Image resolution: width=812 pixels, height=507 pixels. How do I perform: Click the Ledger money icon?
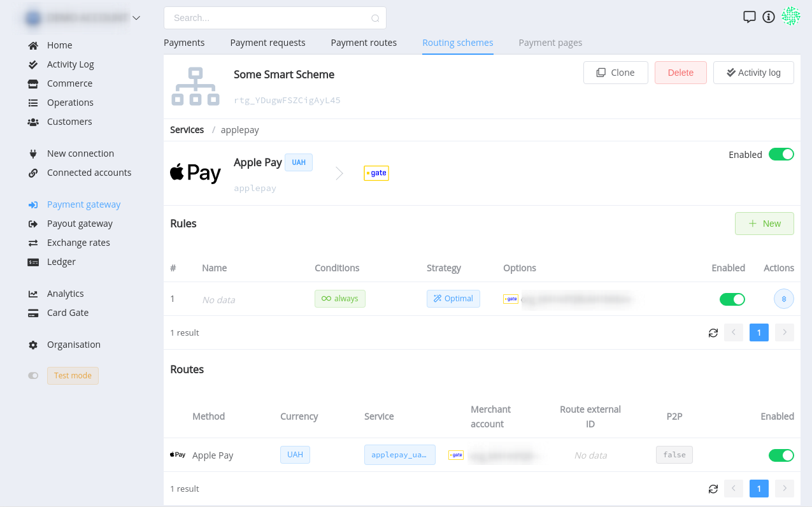coord(33,262)
